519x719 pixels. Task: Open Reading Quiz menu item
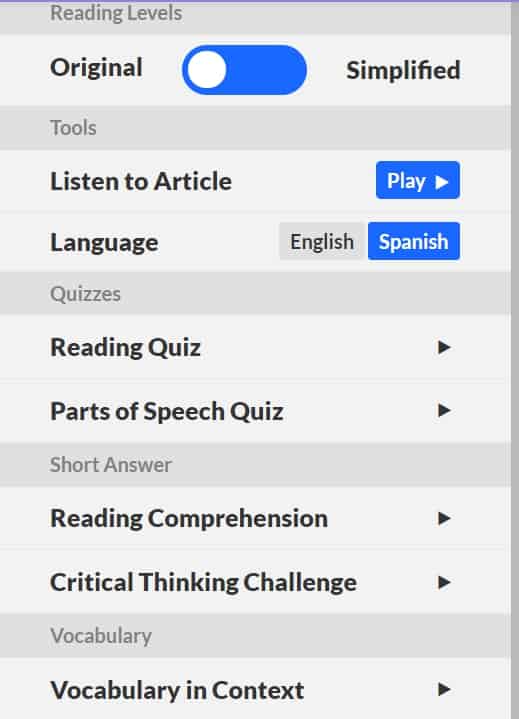[255, 347]
